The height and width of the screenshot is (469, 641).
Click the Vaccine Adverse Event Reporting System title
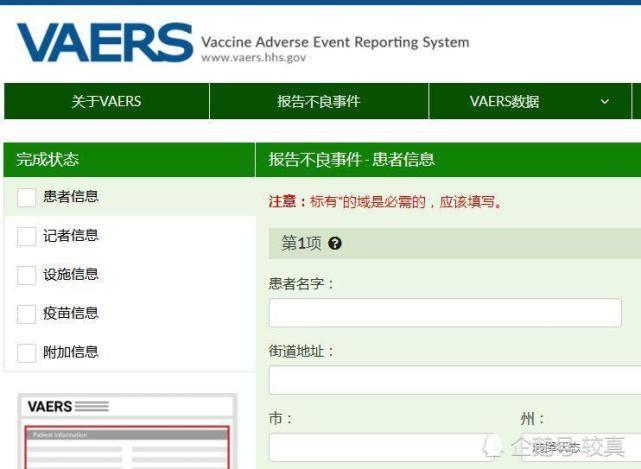click(x=335, y=42)
